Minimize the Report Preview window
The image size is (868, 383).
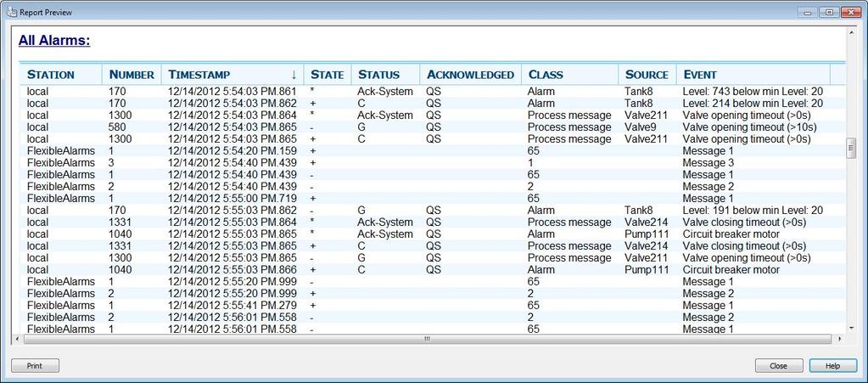809,12
